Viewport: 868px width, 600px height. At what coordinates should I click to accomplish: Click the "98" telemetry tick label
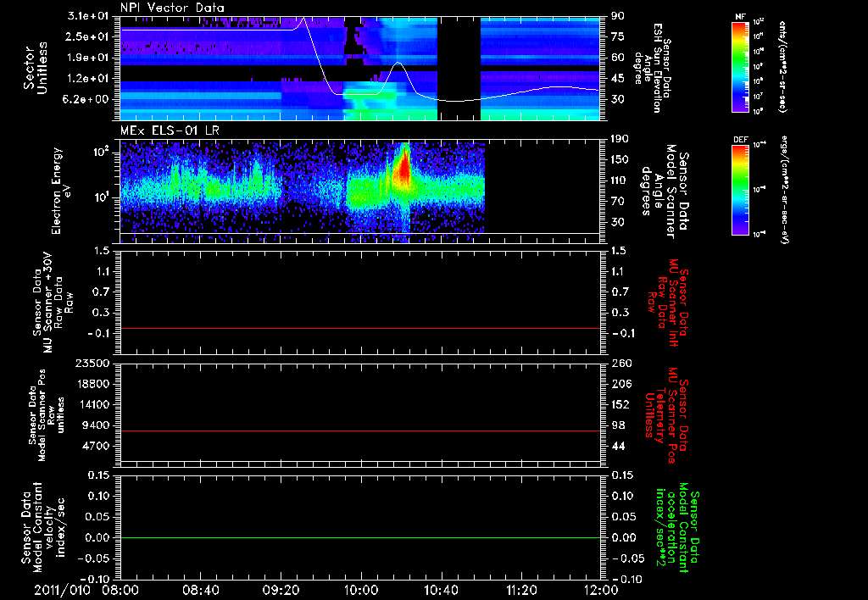tap(618, 425)
